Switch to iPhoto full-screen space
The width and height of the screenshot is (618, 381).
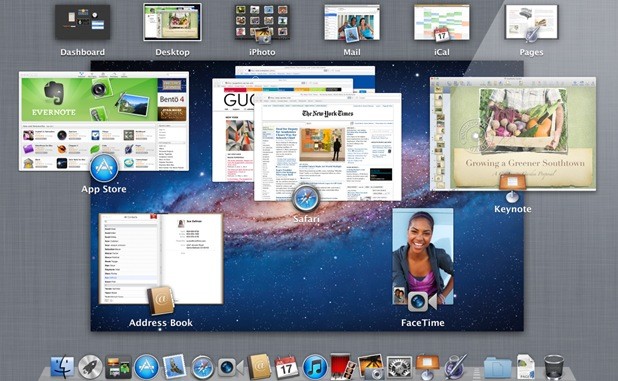click(262, 22)
